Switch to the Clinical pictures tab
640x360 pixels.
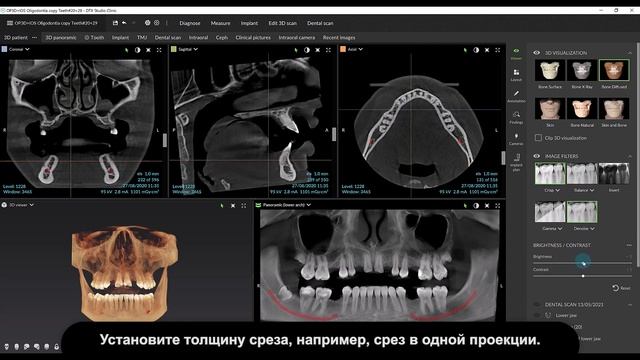[x=253, y=38]
